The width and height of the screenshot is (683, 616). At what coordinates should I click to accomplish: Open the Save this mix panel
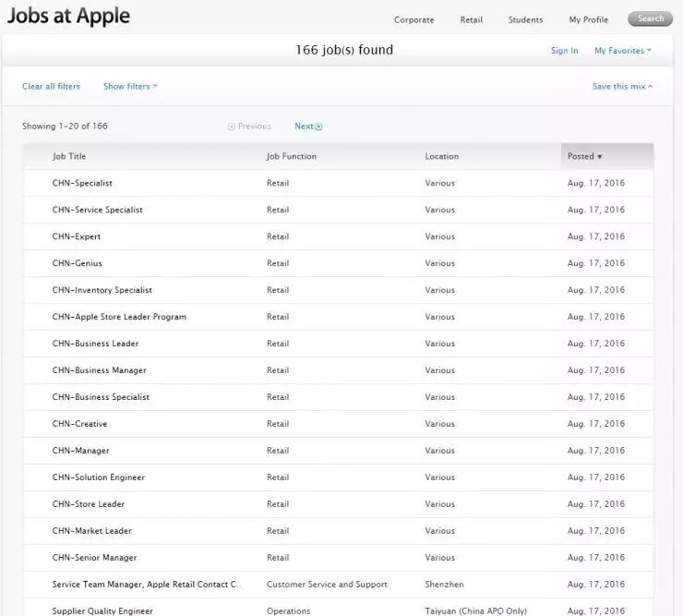coord(622,86)
